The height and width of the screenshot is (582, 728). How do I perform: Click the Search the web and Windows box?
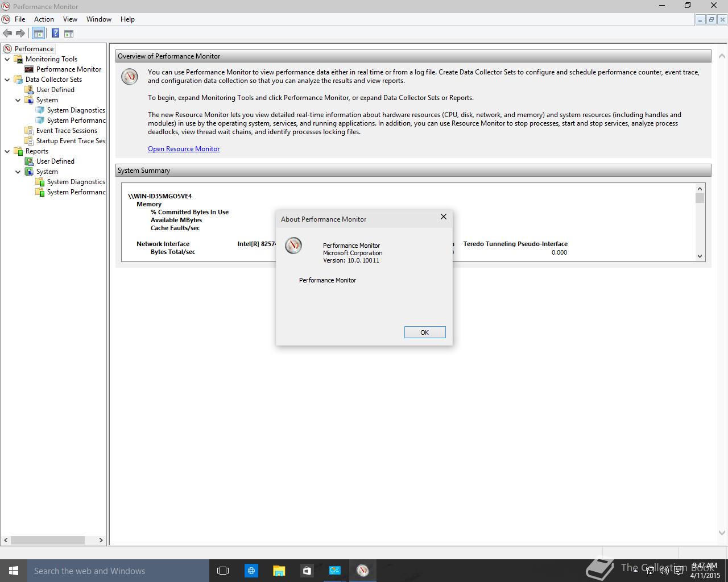tap(118, 571)
